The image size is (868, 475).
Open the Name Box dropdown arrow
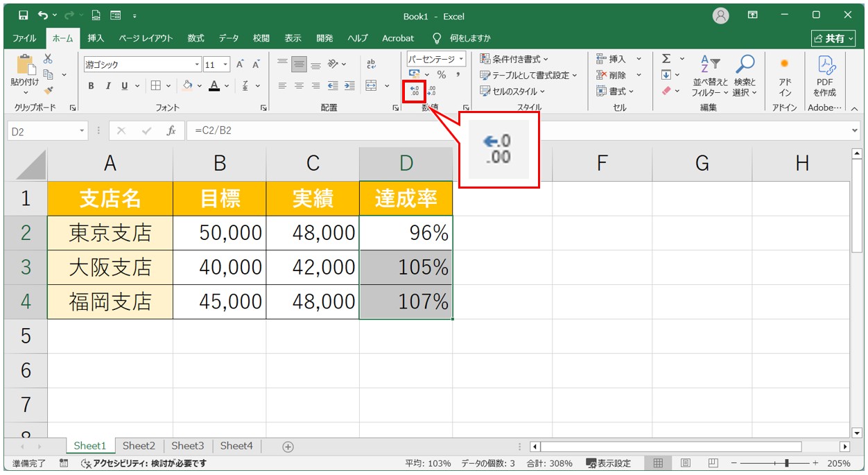(x=83, y=130)
